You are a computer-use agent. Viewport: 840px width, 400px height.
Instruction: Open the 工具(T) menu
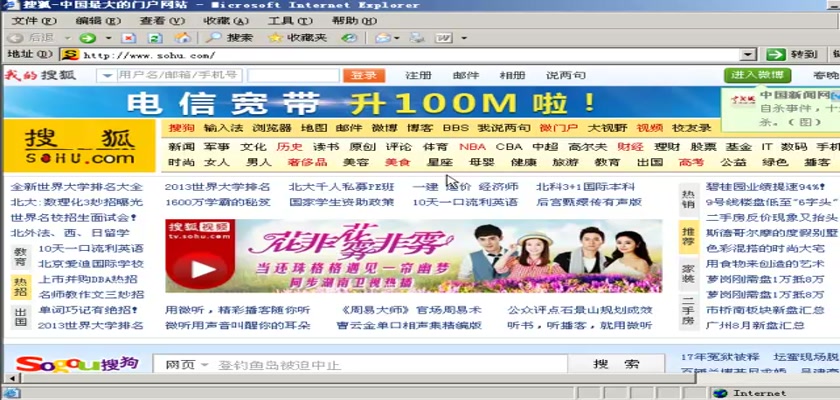click(290, 21)
